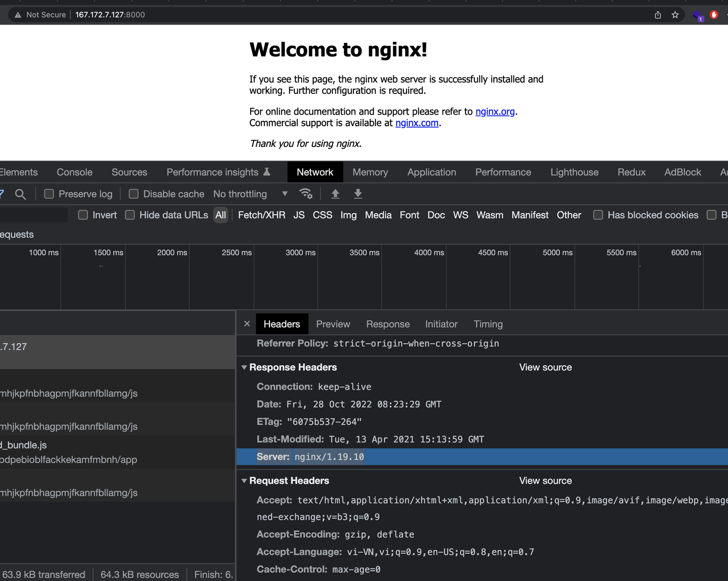Screen dimensions: 728x581
Task: Click the import HAR upload arrow icon
Action: 335,194
